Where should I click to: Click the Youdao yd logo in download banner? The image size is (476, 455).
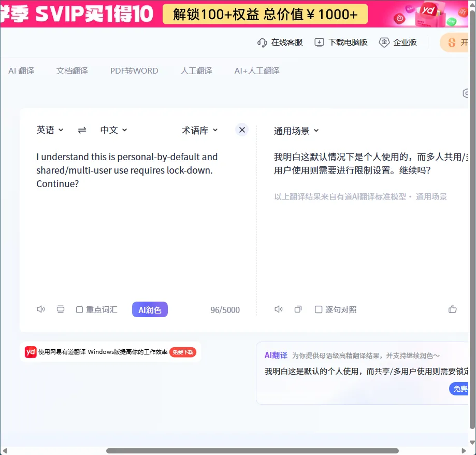pyautogui.click(x=31, y=352)
